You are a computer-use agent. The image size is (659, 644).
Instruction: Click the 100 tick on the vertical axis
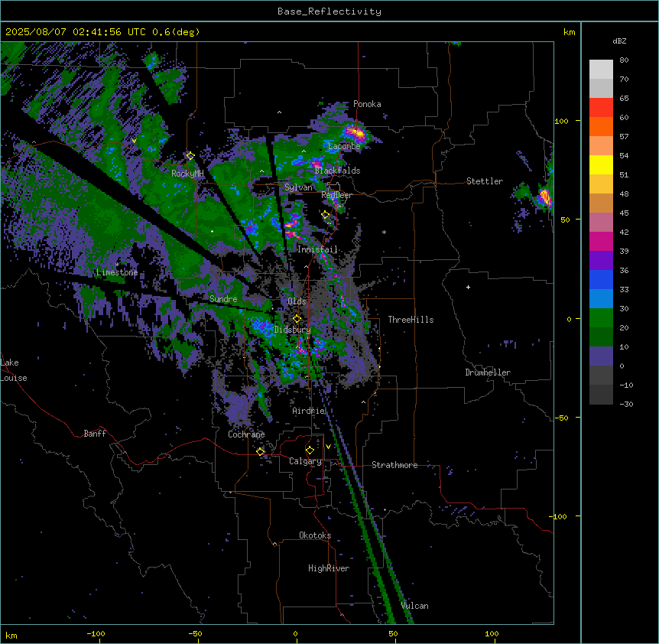(561, 121)
